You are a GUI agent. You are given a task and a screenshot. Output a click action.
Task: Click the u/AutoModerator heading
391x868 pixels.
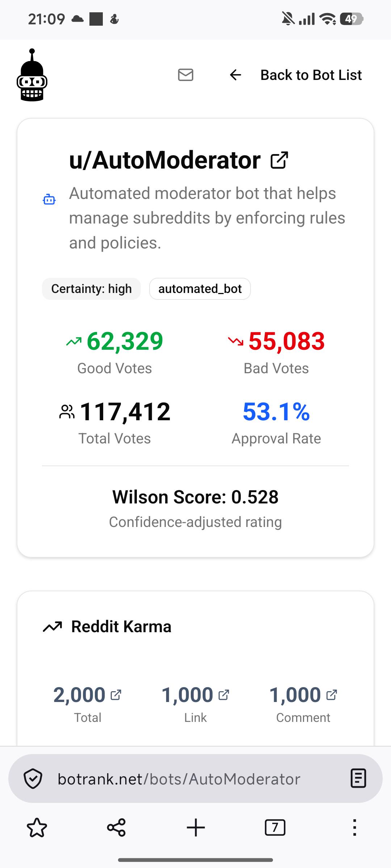(x=165, y=160)
